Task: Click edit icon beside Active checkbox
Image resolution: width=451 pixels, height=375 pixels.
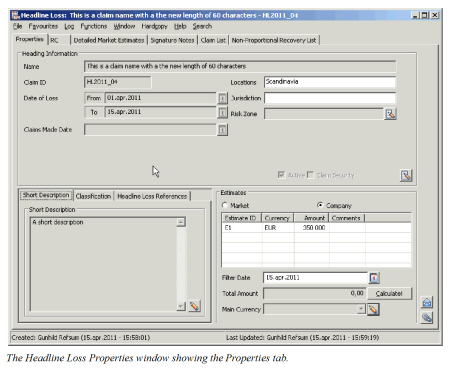Action: click(406, 175)
